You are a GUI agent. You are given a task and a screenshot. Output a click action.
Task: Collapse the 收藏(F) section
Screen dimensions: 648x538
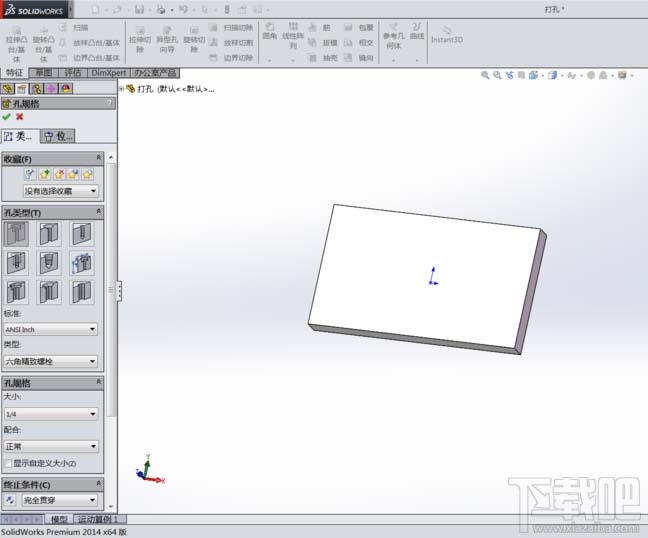click(98, 157)
